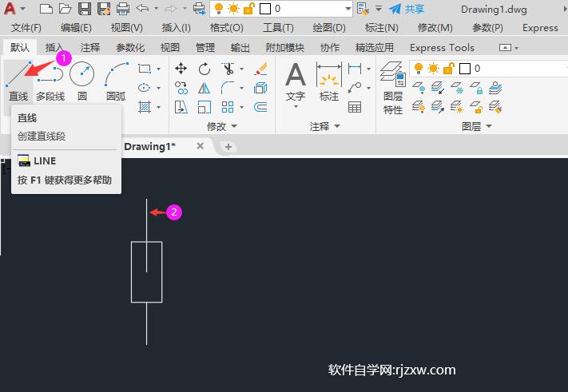Insert a Table from annotation panel

click(x=354, y=107)
